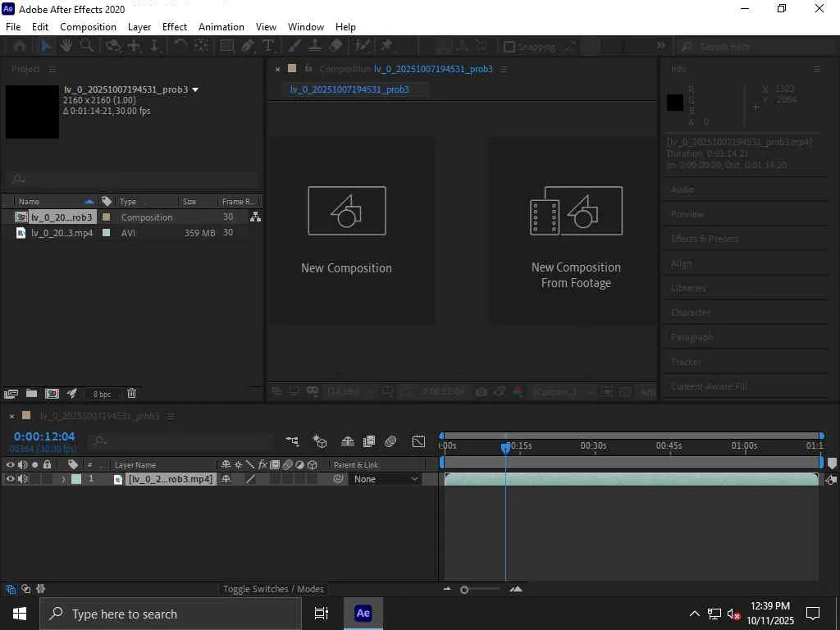Click the hide shy layers icon
840x630 pixels.
(x=348, y=441)
